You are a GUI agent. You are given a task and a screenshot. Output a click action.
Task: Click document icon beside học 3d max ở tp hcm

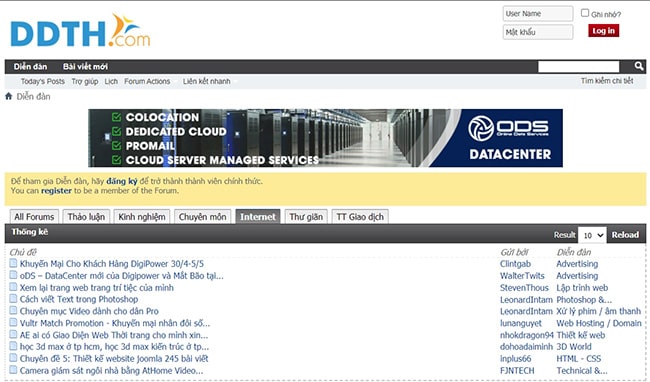13,346
